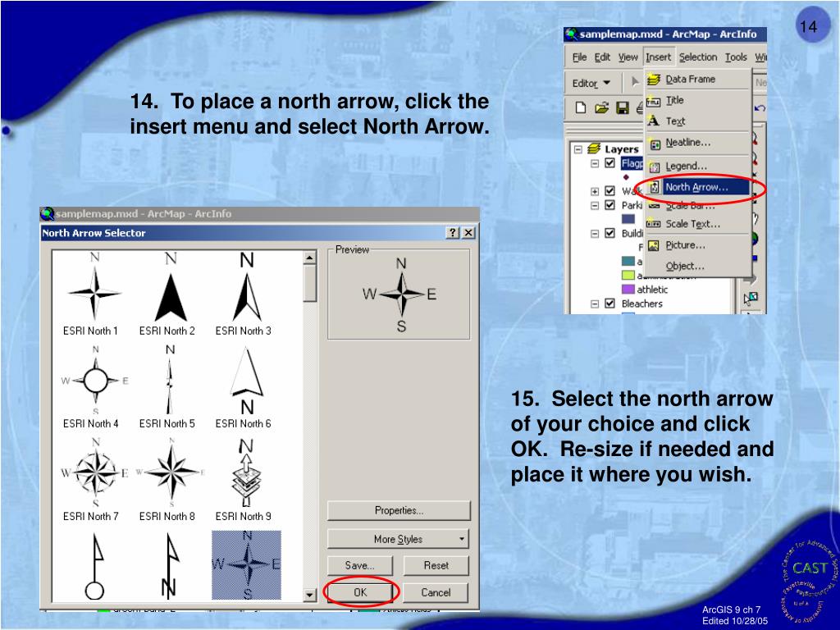The height and width of the screenshot is (630, 840).
Task: Select Picture... in the Insert menu
Action: pos(697,245)
